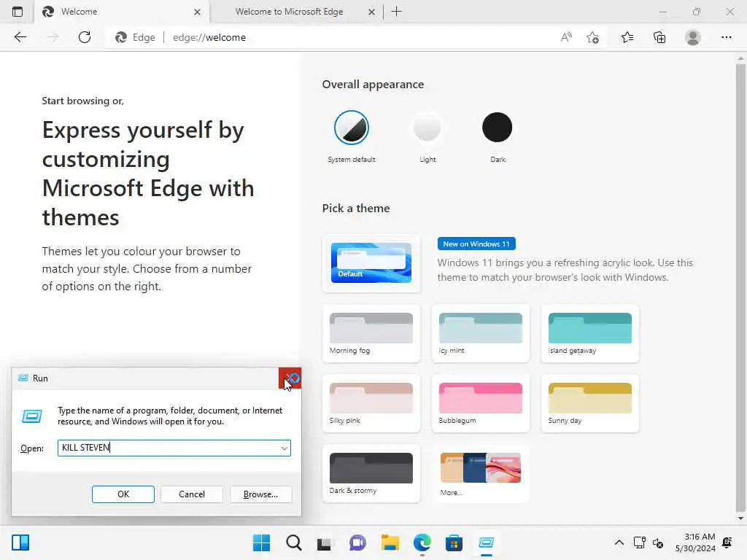Open Task View on taskbar
Image resolution: width=747 pixels, height=560 pixels.
click(324, 542)
